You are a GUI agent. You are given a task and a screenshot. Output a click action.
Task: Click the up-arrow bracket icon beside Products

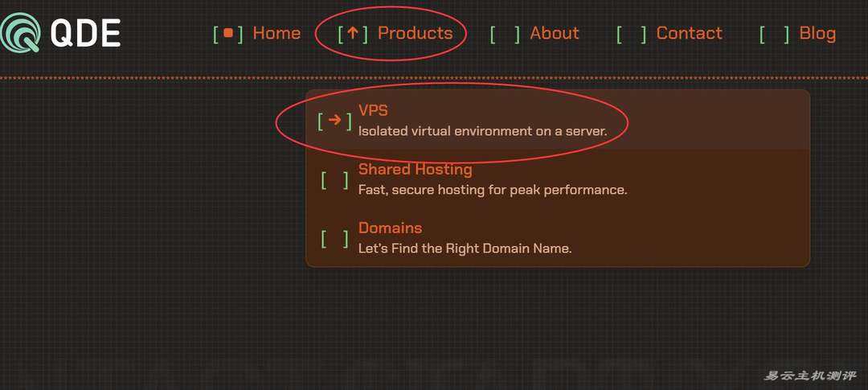click(x=353, y=34)
